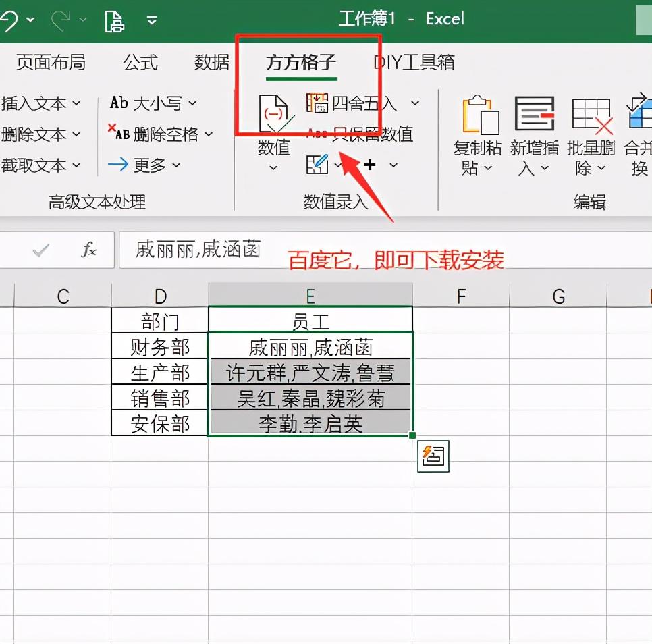Open Customize Quick Access Toolbar dropdown
This screenshot has width=652, height=644.
(152, 20)
